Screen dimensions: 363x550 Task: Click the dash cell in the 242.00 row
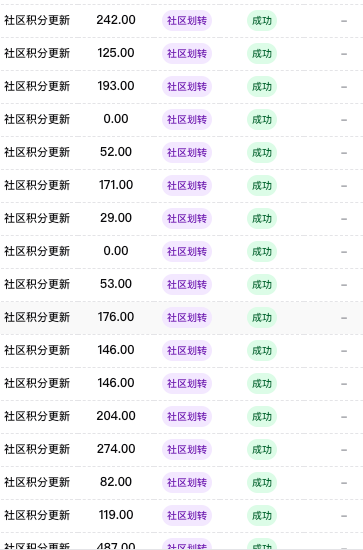[x=344, y=21]
